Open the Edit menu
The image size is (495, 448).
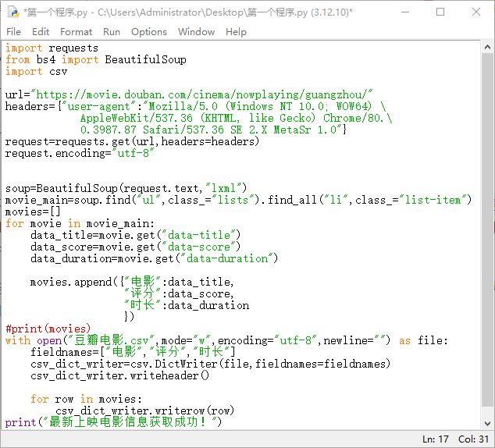point(41,31)
